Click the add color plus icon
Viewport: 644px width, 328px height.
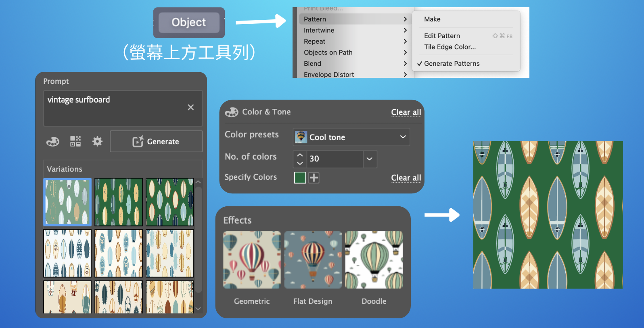click(314, 178)
